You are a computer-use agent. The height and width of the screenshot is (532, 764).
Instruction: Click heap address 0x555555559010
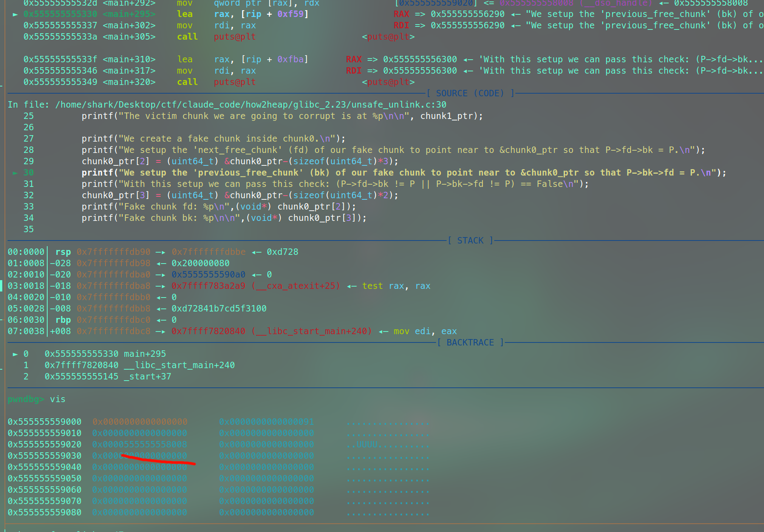pyautogui.click(x=45, y=433)
